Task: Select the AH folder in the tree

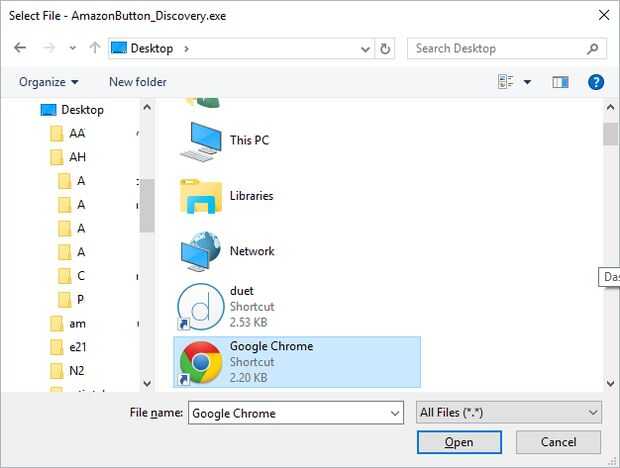Action: pyautogui.click(x=68, y=157)
